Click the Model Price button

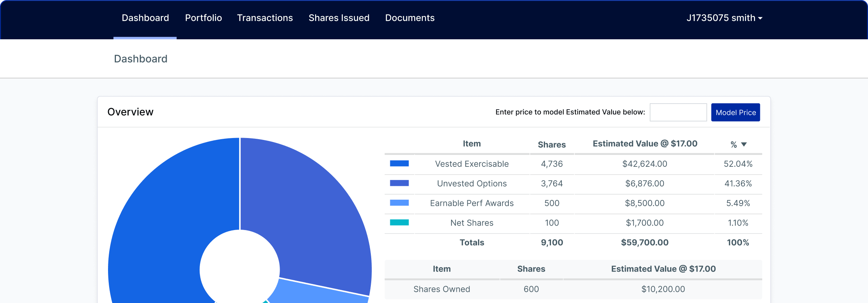[x=735, y=112]
